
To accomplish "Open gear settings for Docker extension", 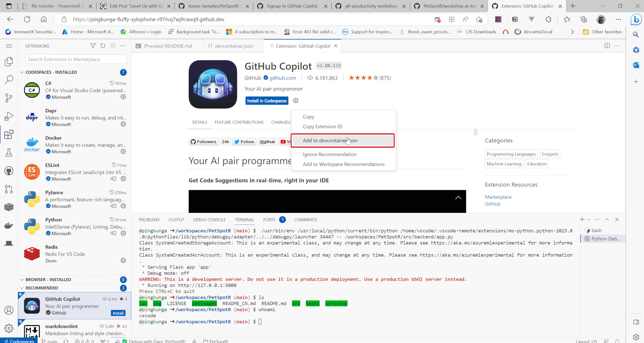I will [x=123, y=151].
